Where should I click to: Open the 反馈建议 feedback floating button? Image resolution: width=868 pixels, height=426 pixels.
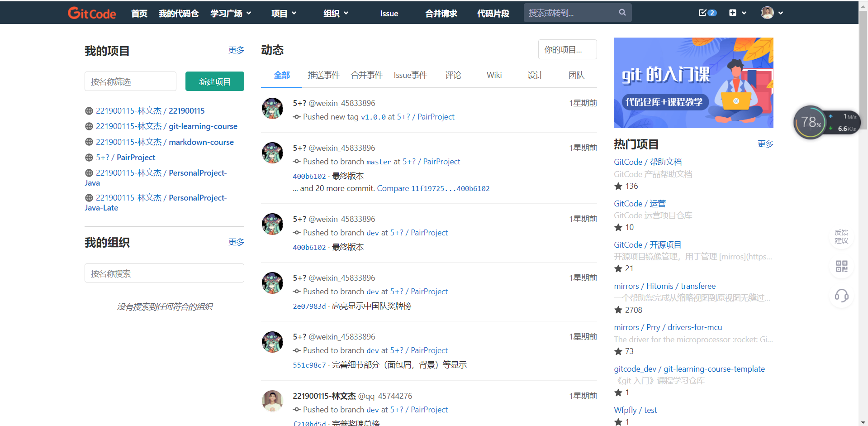click(x=841, y=237)
